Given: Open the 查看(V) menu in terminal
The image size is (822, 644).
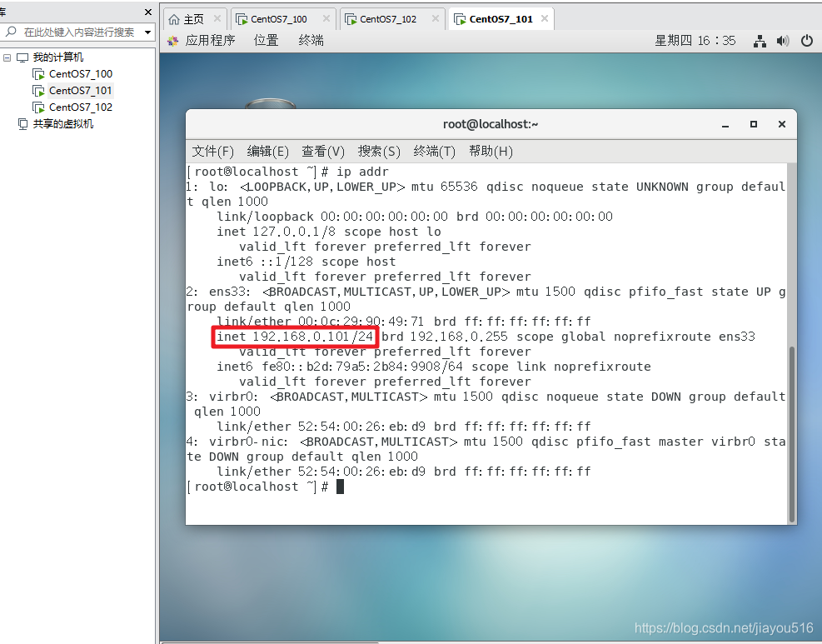Looking at the screenshot, I should (323, 152).
